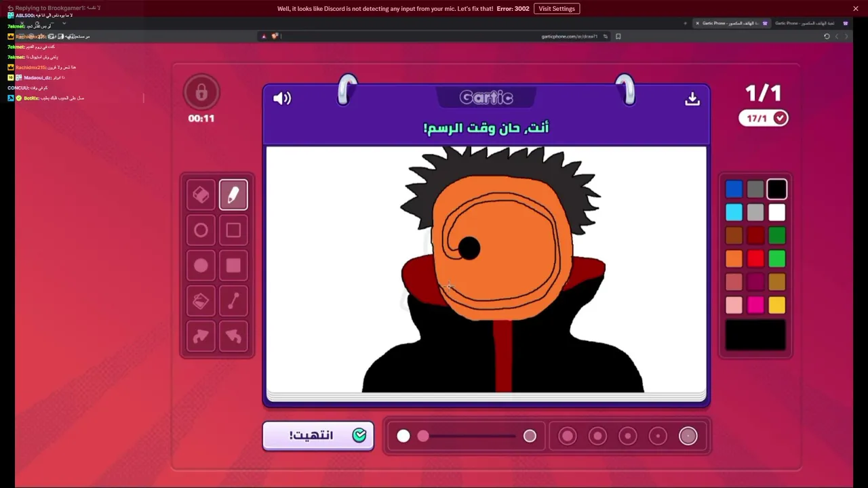Image resolution: width=868 pixels, height=488 pixels.
Task: Click the opacity slider track
Action: [469, 436]
